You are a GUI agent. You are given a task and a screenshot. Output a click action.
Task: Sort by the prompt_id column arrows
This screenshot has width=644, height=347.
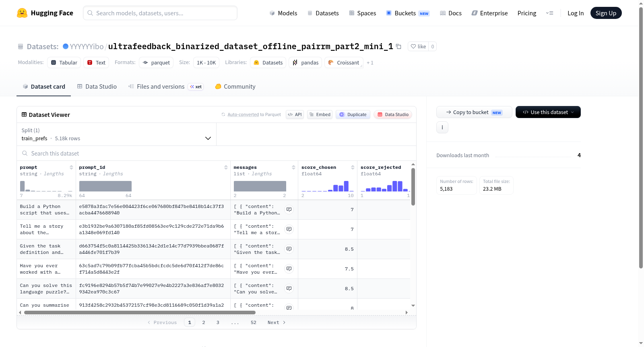pos(226,167)
